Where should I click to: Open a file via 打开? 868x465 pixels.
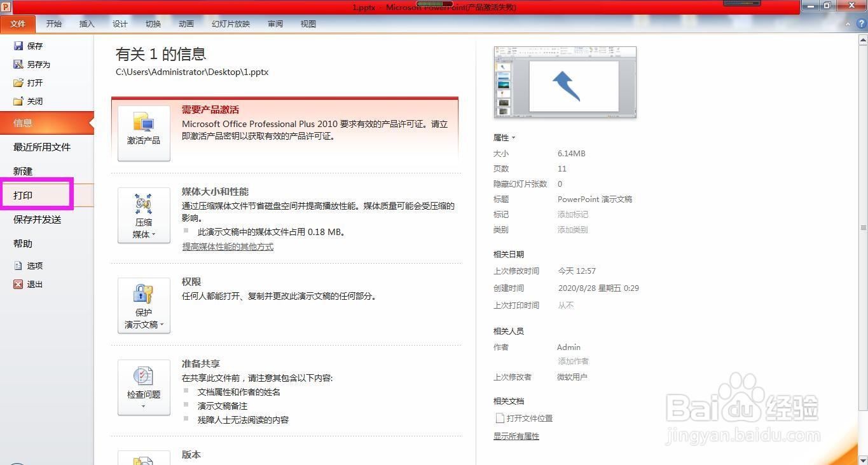[28, 83]
